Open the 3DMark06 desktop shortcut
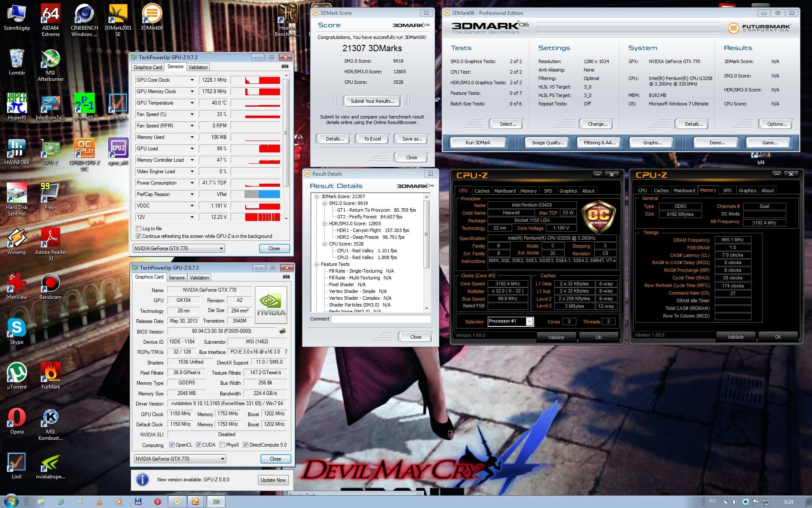This screenshot has height=508, width=812. point(151,17)
